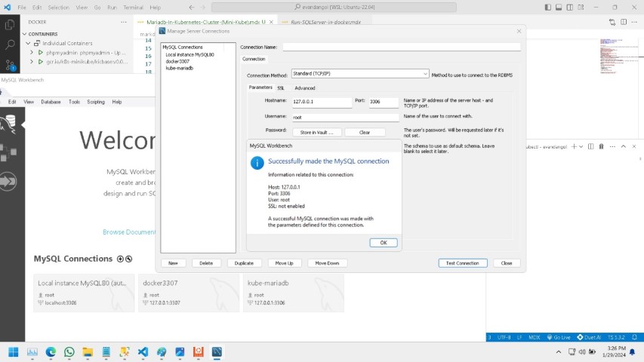The image size is (644, 362).
Task: Maximize terminal panel with up chevron
Action: point(624,146)
